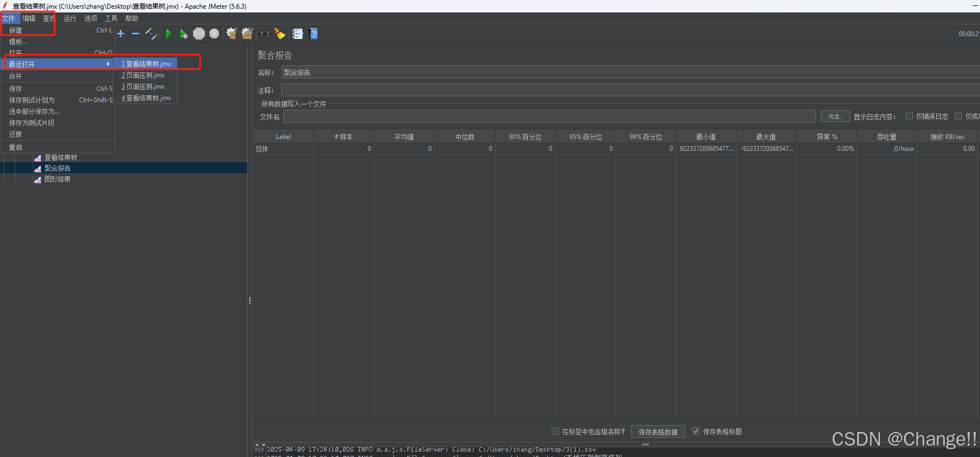This screenshot has width=980, height=457.
Task: Select 图形结果 tree item
Action: (x=57, y=180)
